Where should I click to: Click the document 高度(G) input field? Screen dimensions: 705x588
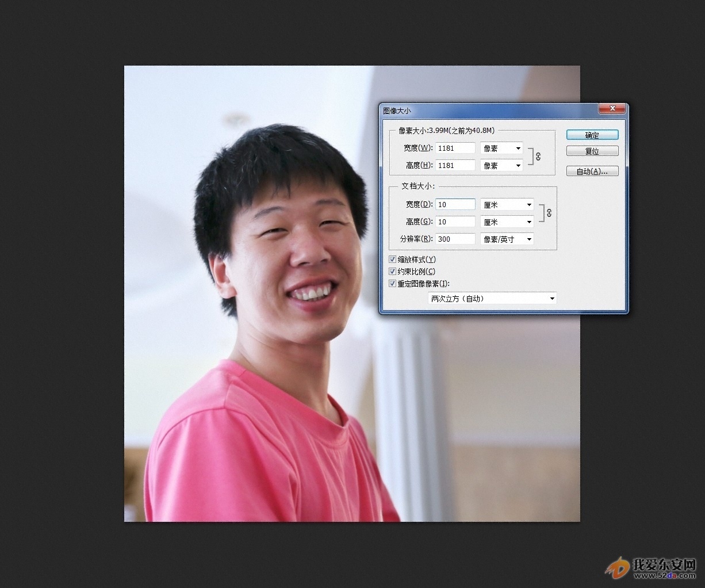point(455,222)
